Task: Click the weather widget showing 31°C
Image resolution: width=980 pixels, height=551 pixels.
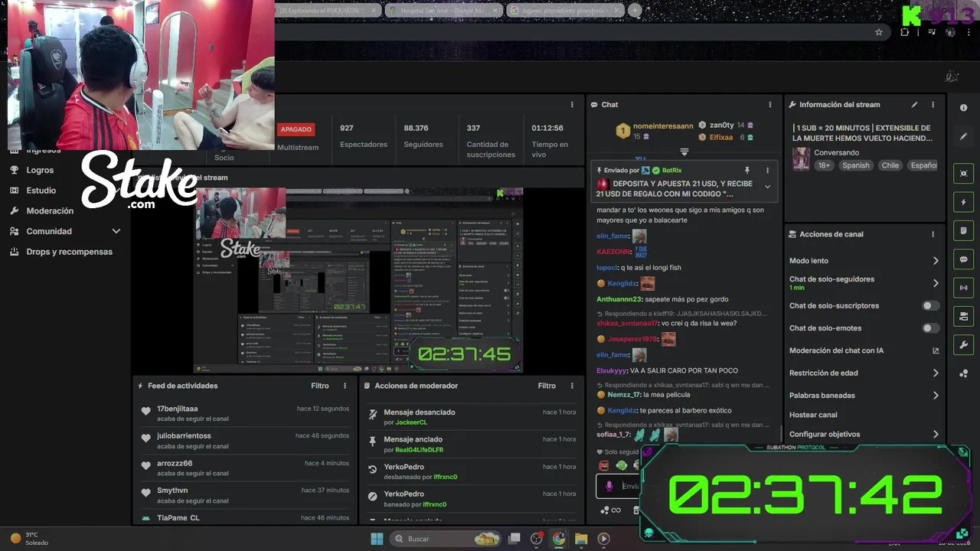Action: click(29, 539)
